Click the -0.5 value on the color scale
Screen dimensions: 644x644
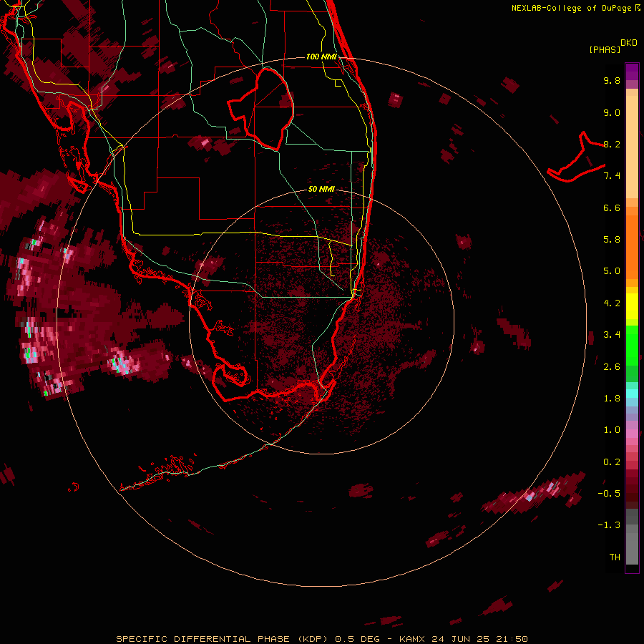pyautogui.click(x=609, y=494)
